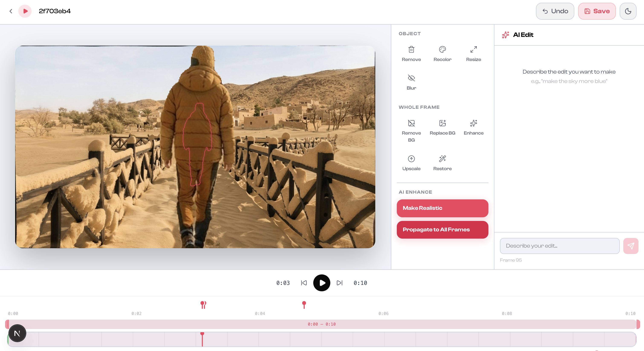Screen dimensions: 644x351
Task: Click the Remove object trash icon
Action: [411, 49]
